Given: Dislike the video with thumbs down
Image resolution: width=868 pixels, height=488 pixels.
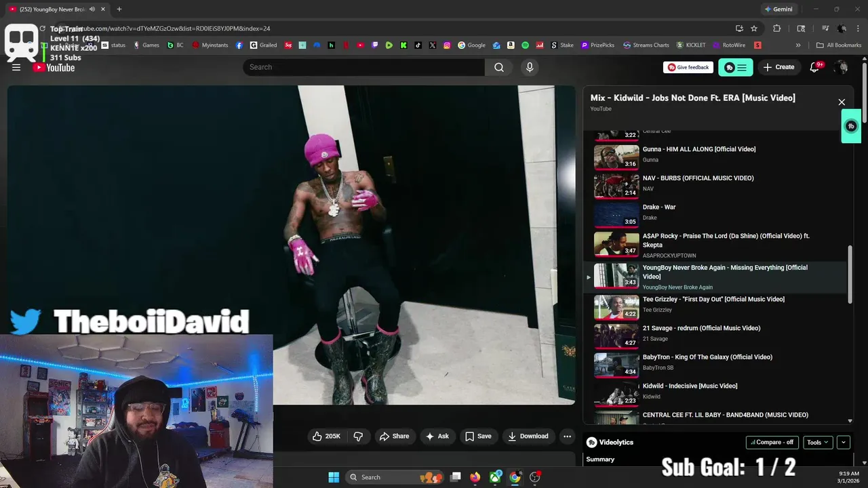Looking at the screenshot, I should 358,436.
